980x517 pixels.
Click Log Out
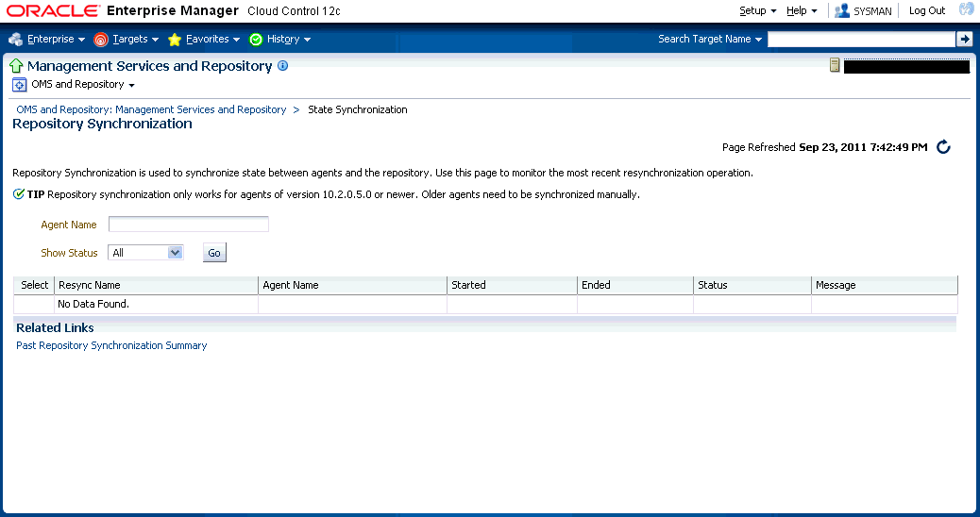point(927,10)
